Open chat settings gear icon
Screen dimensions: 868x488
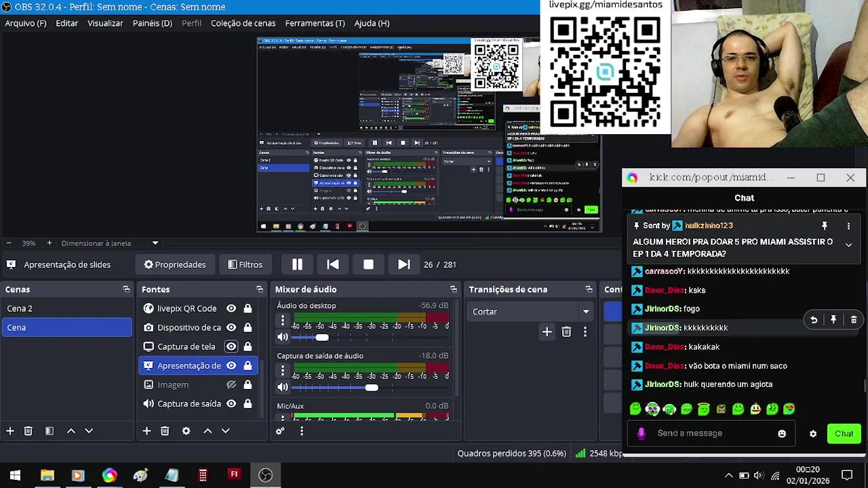coord(813,434)
